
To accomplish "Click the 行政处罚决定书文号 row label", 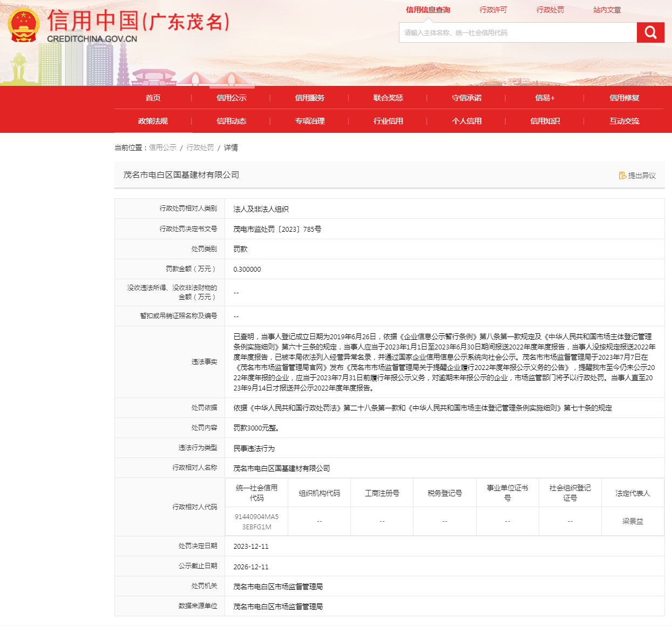I will click(x=188, y=229).
